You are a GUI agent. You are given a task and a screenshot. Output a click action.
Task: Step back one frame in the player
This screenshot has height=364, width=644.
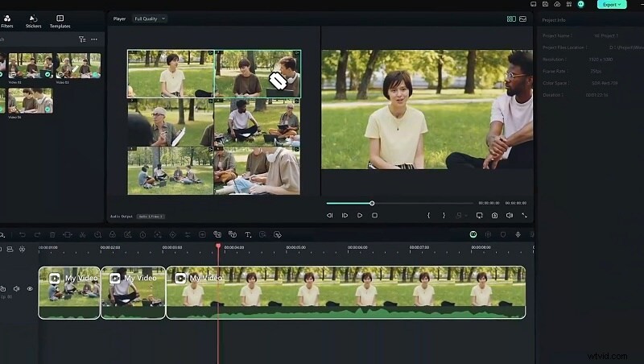click(x=329, y=215)
